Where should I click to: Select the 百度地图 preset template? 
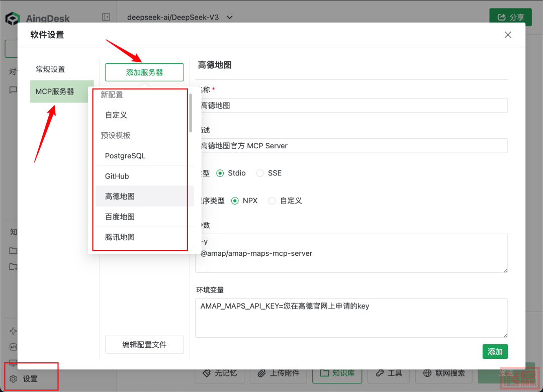point(144,217)
